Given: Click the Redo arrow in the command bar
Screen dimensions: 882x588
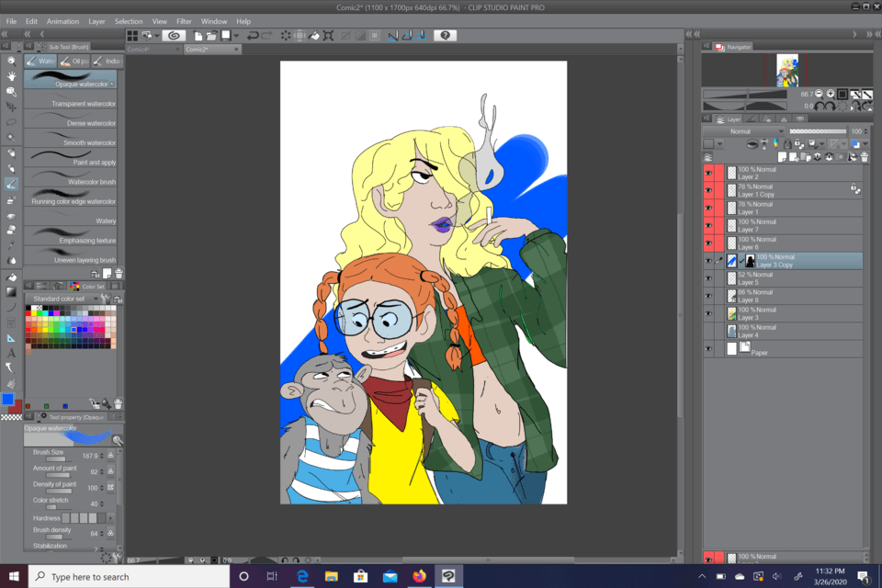Looking at the screenshot, I should (266, 36).
